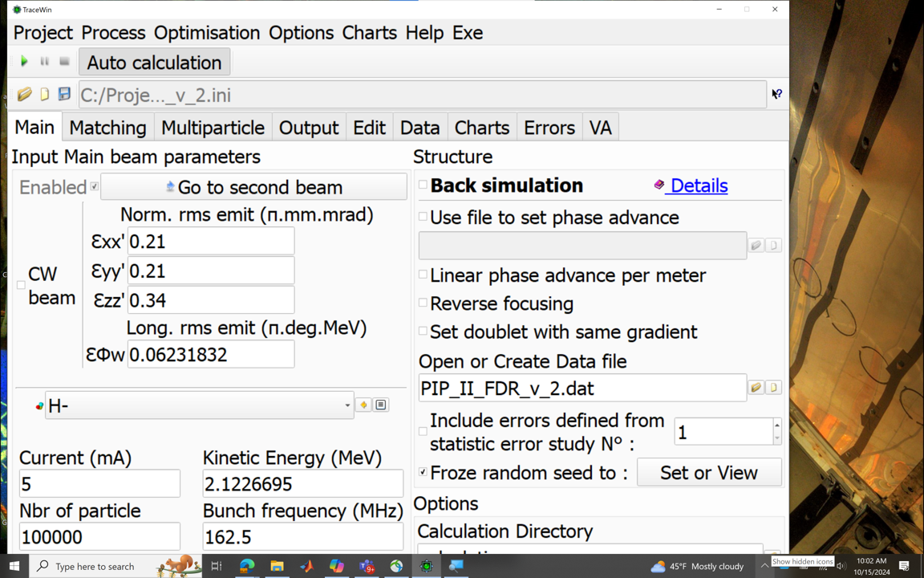Open File Explorer from taskbar
The height and width of the screenshot is (578, 924).
(x=277, y=566)
